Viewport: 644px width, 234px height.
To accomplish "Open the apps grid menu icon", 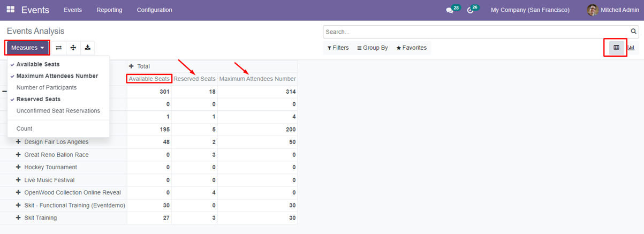I will point(11,10).
